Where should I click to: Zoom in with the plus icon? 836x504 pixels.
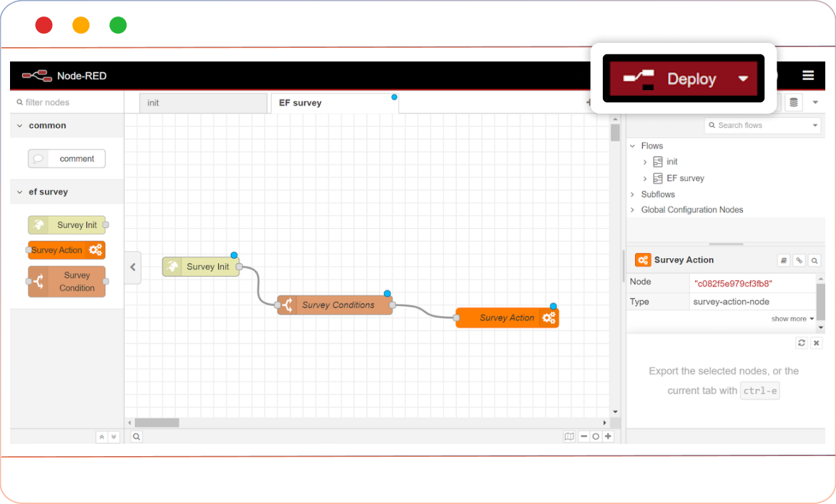pyautogui.click(x=608, y=436)
